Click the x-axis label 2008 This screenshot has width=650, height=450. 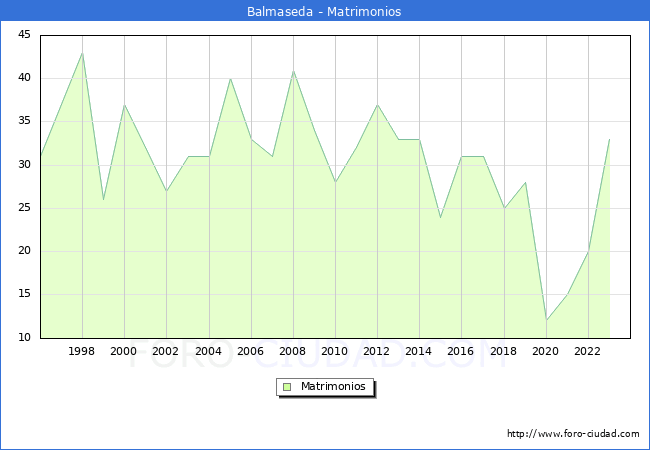(292, 351)
